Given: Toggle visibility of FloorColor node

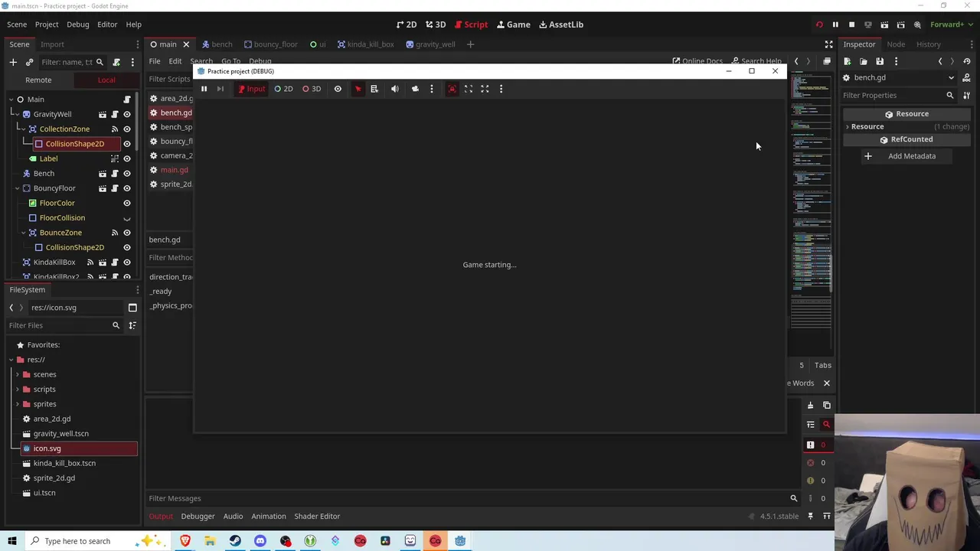Looking at the screenshot, I should (127, 203).
